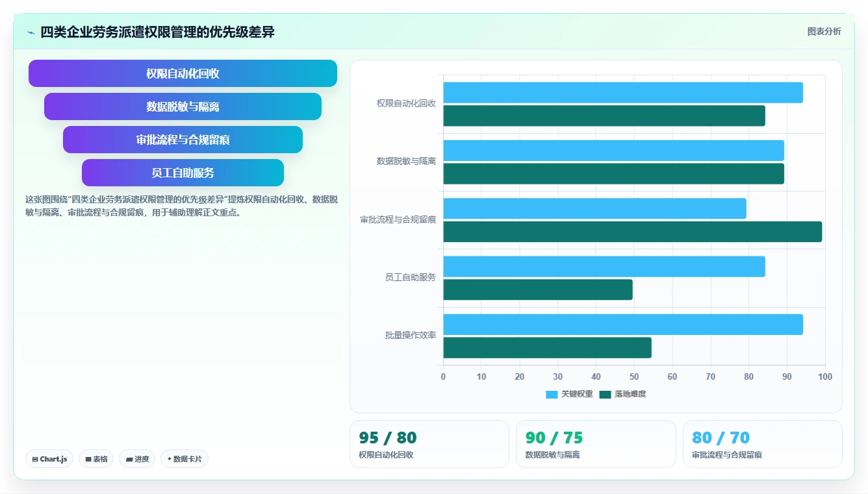Click the 95 / 80 data card

point(429,444)
